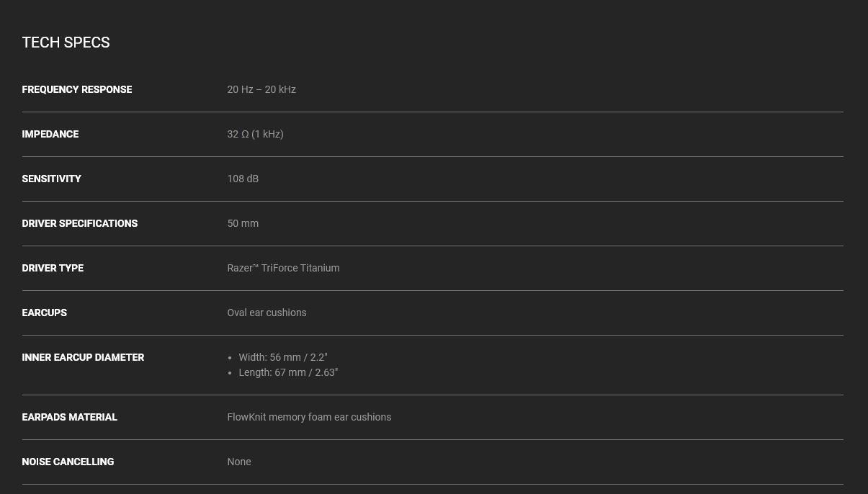
Task: Click the Oval ear cushions text
Action: [267, 313]
